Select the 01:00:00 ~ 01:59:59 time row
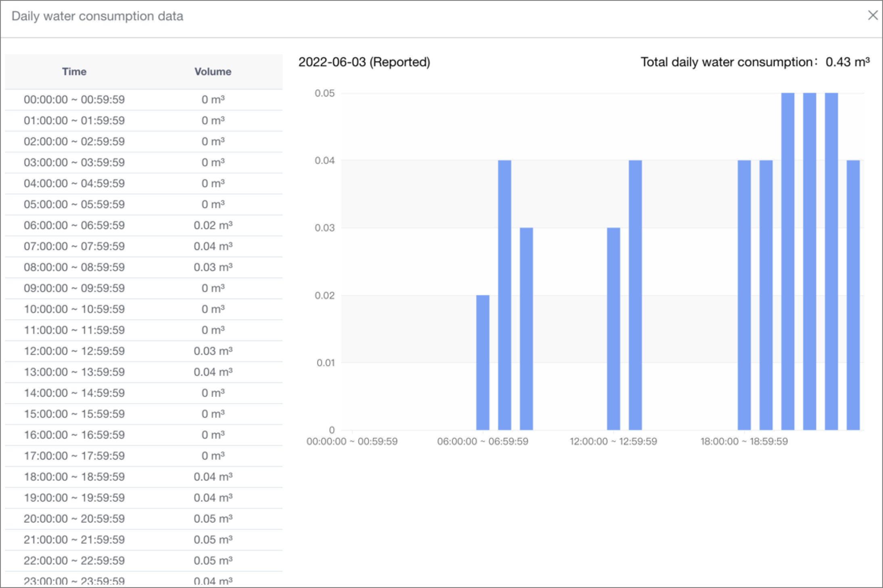883x588 pixels. pos(144,121)
